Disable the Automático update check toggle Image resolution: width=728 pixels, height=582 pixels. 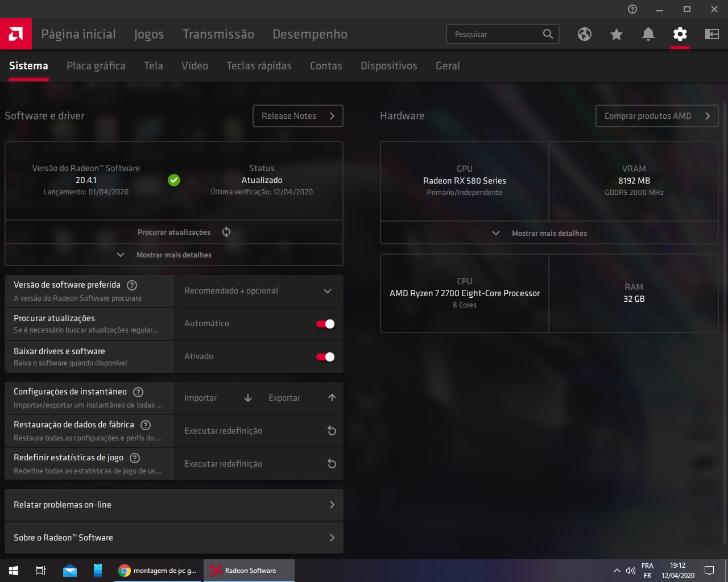pos(325,324)
